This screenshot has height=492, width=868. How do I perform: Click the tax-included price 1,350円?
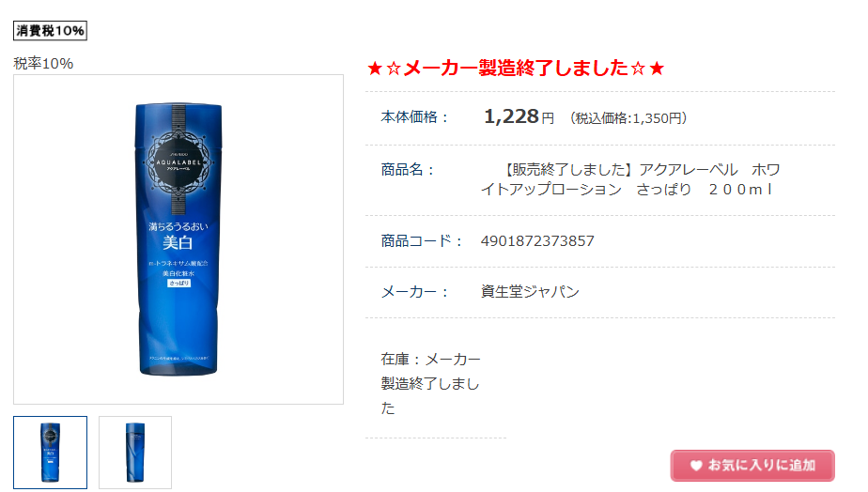[x=628, y=118]
